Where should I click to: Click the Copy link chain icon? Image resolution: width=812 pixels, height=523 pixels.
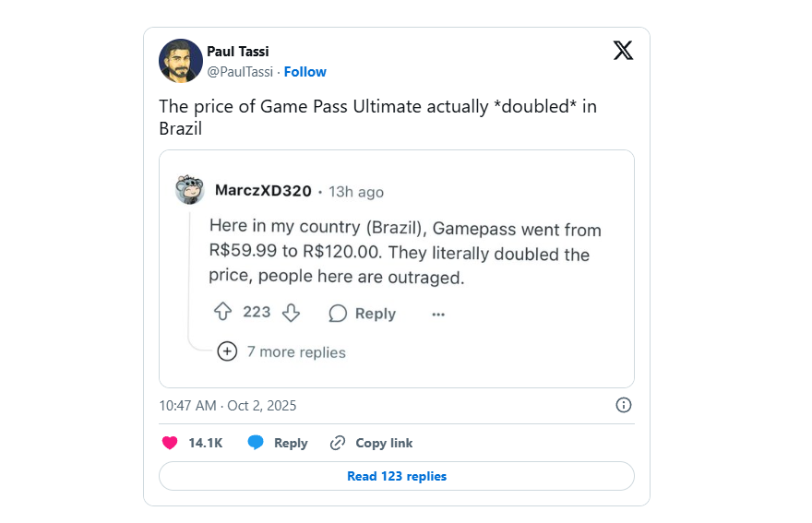(338, 443)
